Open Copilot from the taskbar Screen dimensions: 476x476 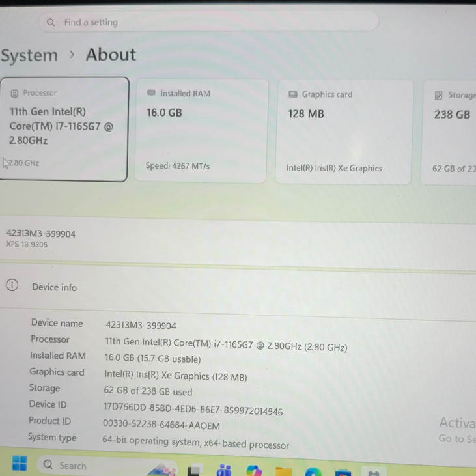tap(254, 471)
